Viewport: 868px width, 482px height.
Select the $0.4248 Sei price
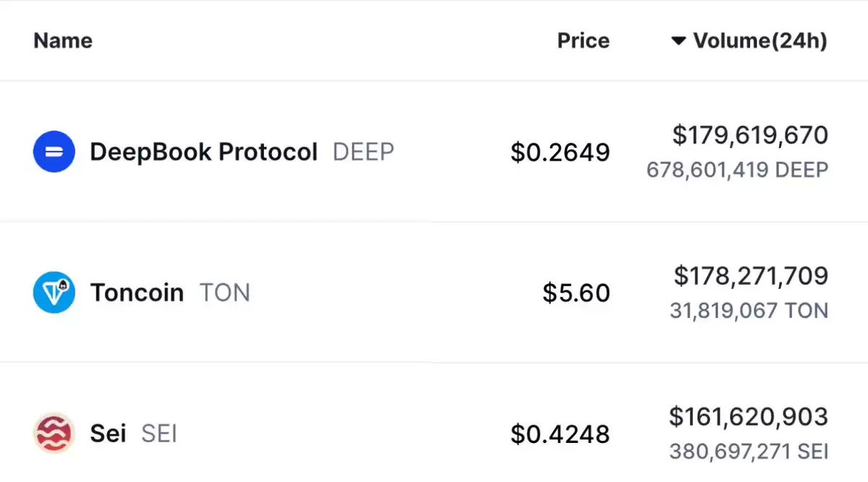click(561, 434)
